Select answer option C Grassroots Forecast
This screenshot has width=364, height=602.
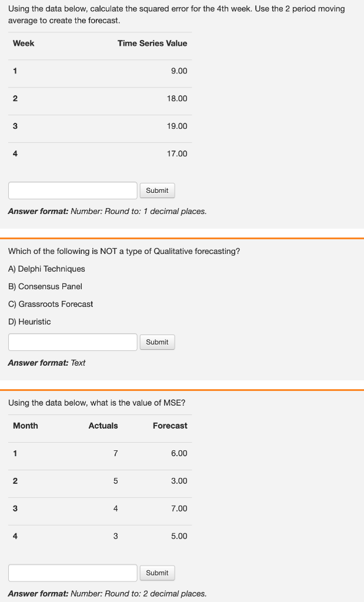50,304
